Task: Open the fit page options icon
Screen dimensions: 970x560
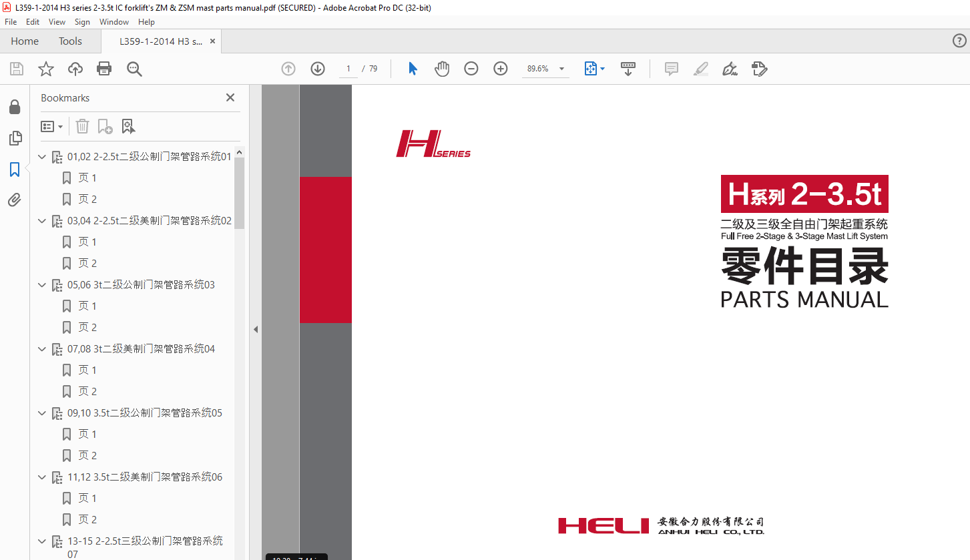Action: (594, 69)
